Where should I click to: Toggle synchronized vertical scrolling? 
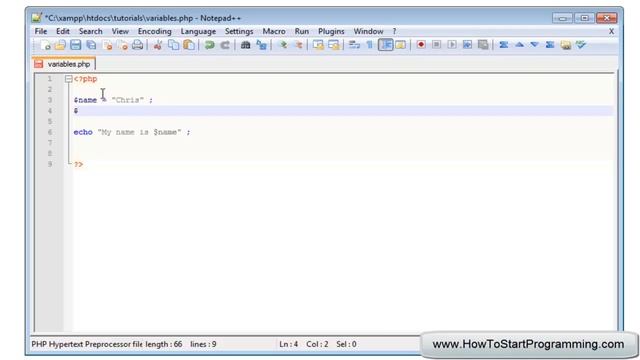pyautogui.click(x=318, y=45)
